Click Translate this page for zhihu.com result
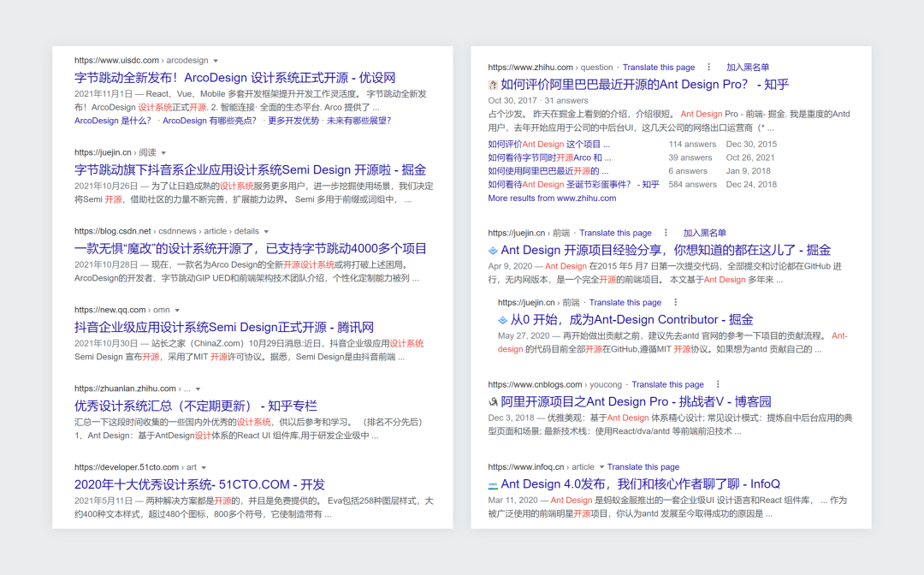Viewport: 924px width, 575px height. click(659, 67)
